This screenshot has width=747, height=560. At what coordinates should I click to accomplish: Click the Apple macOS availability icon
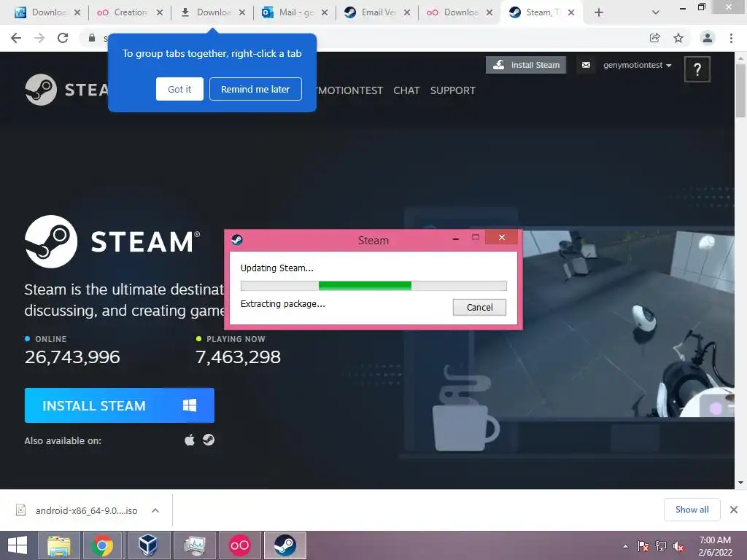(x=190, y=440)
